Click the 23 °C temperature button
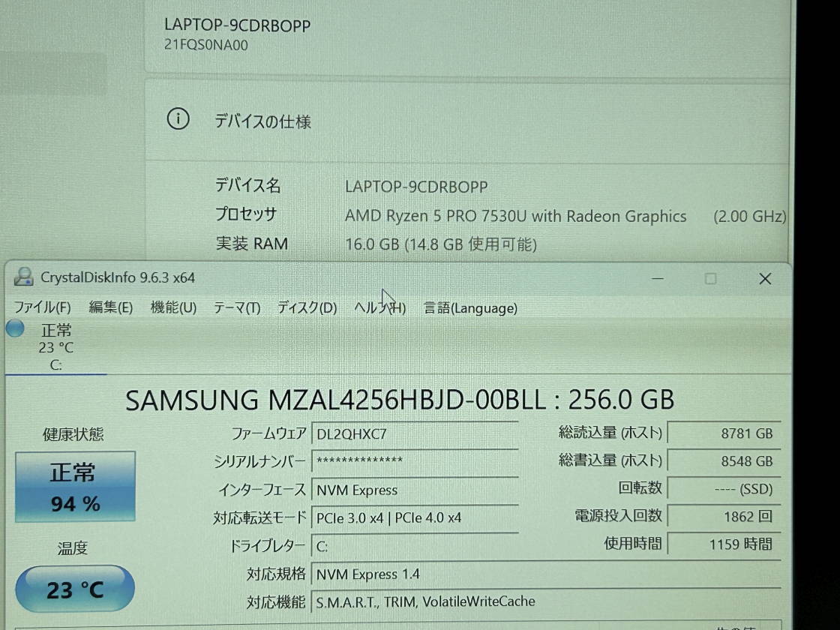Screen dimensions: 840x630 click(x=75, y=589)
